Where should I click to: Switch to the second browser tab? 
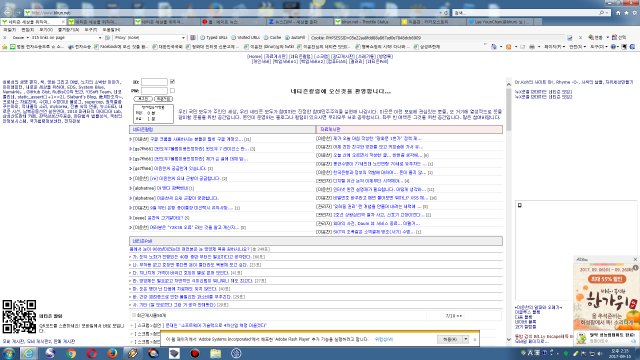click(100, 22)
